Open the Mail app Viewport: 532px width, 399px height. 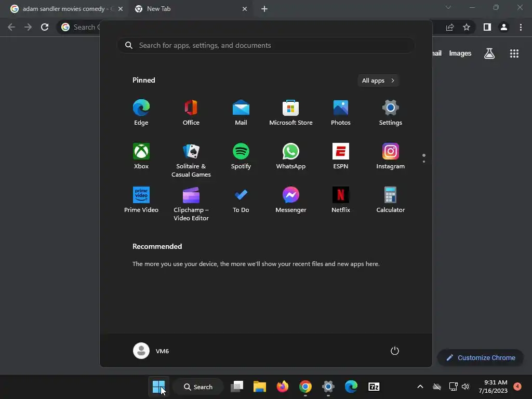click(x=241, y=113)
